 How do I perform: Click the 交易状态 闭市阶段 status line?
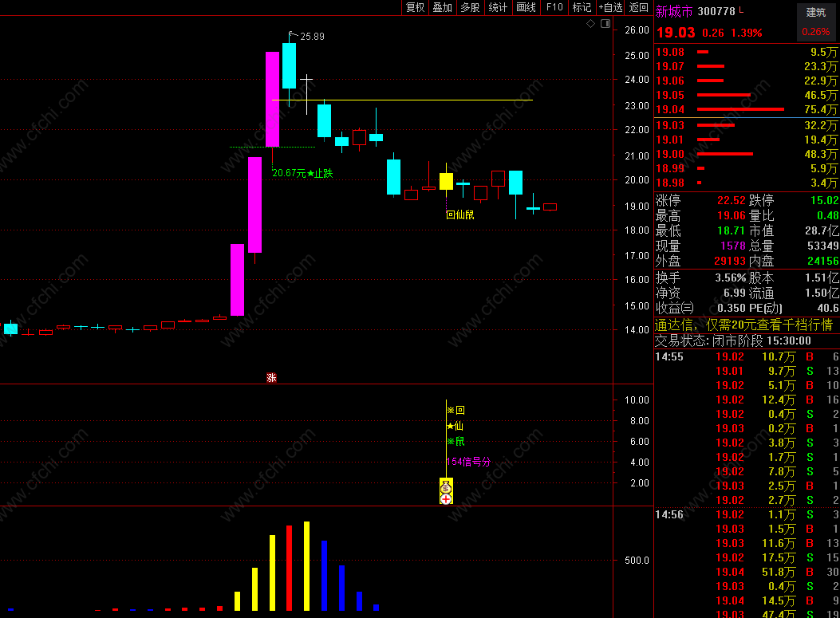(x=733, y=340)
